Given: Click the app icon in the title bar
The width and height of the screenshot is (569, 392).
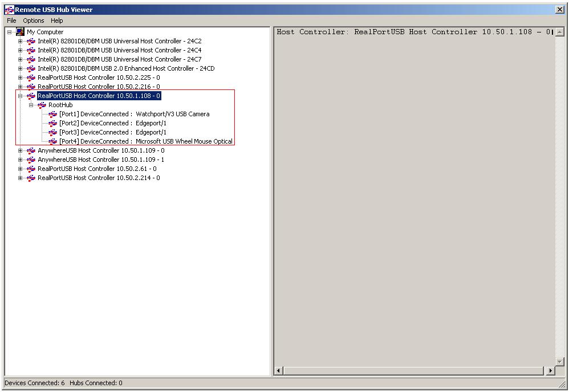Looking at the screenshot, I should 9,9.
